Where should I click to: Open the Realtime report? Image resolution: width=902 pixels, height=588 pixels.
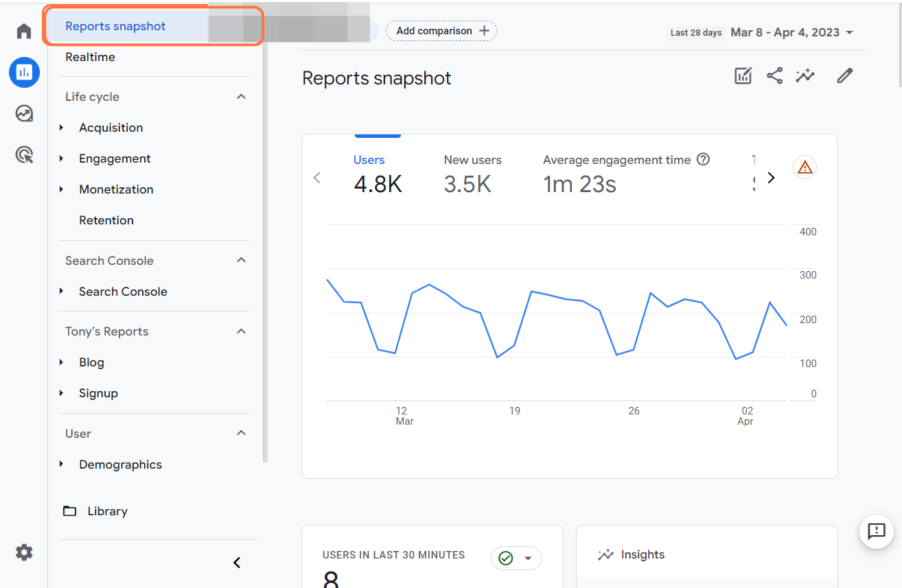90,57
